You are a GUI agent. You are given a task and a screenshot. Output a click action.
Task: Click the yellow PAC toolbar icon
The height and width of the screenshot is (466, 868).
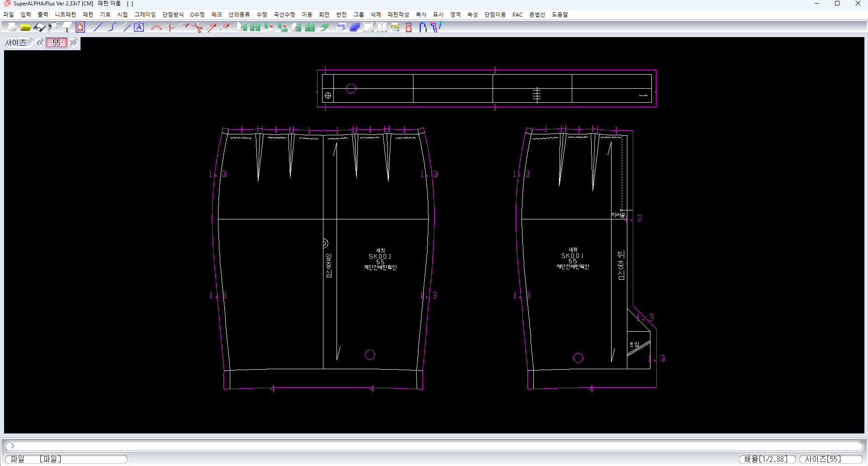[395, 28]
